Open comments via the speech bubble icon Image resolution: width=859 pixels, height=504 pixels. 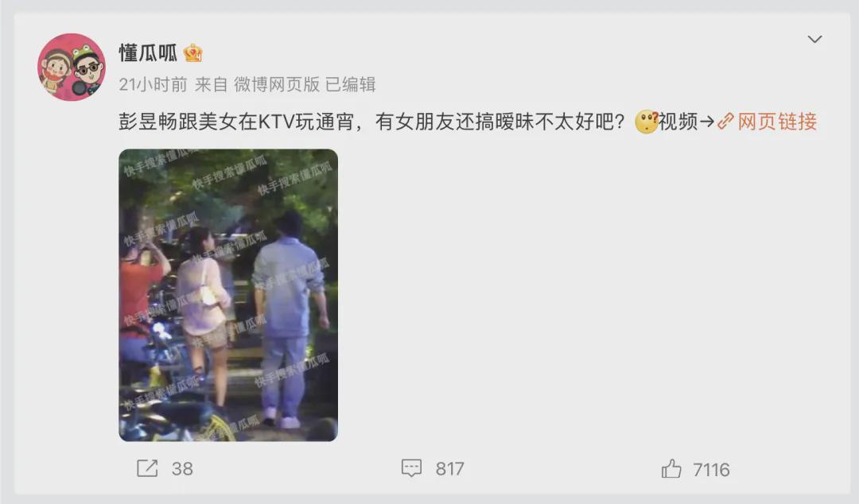coord(411,468)
